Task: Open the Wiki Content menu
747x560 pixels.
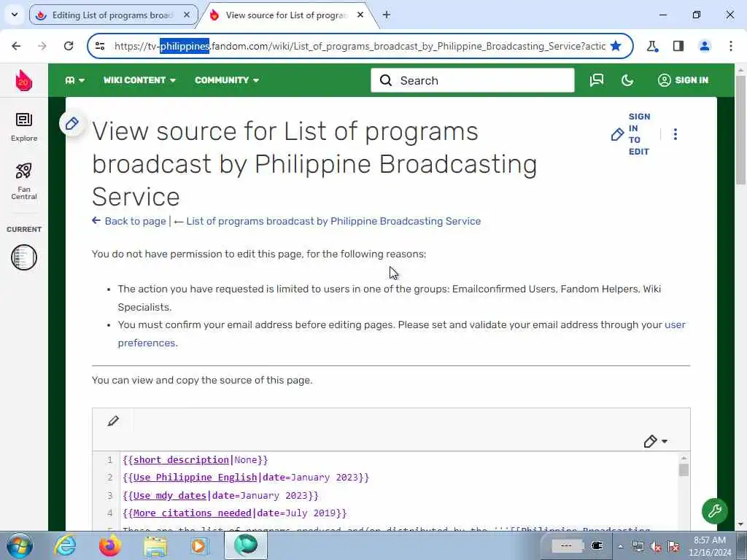Action: 139,80
